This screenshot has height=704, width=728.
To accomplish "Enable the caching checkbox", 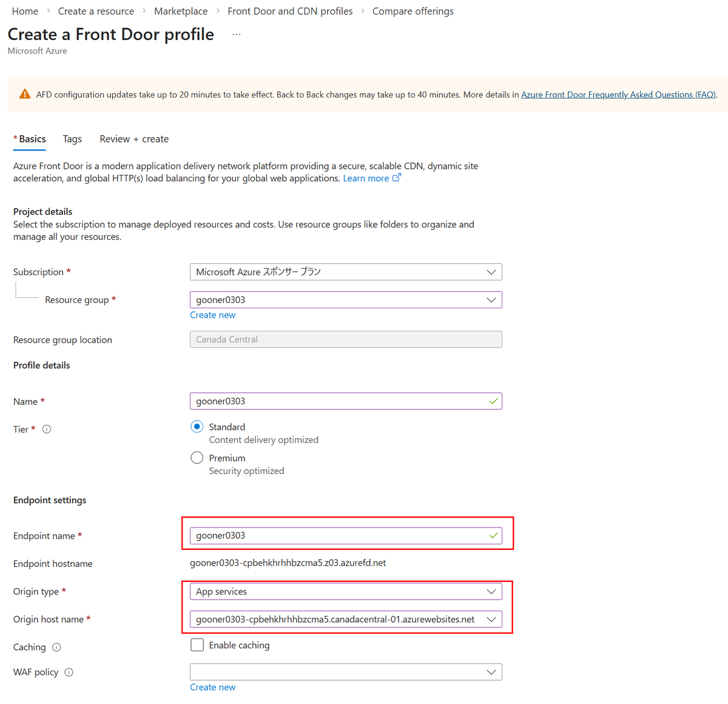I will 197,645.
